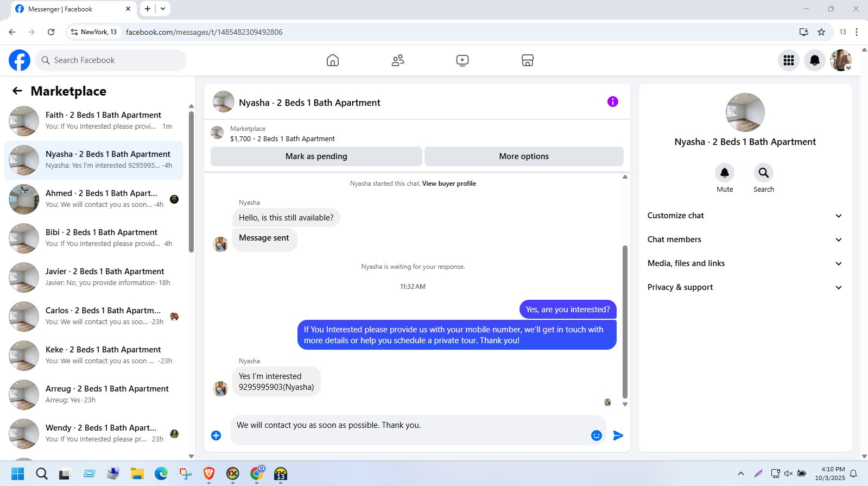Click More options button
Viewport: 868px width, 486px height.
point(524,156)
